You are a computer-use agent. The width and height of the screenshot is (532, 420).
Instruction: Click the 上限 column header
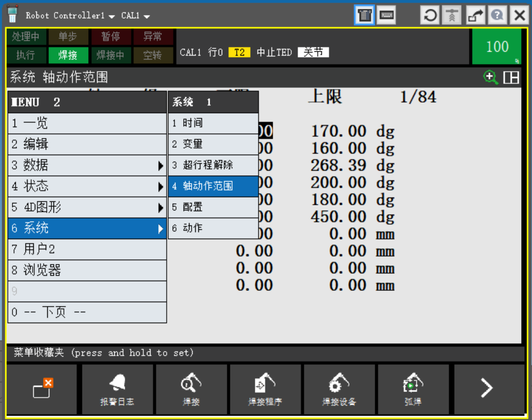(325, 96)
